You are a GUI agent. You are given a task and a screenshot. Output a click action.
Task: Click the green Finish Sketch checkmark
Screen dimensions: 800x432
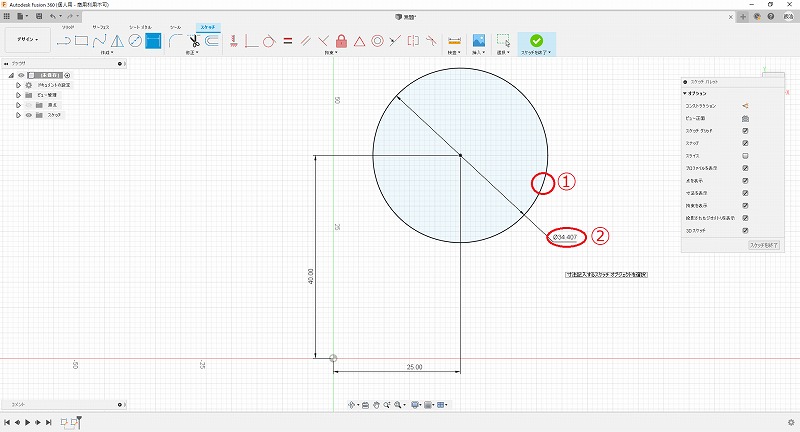coord(537,41)
